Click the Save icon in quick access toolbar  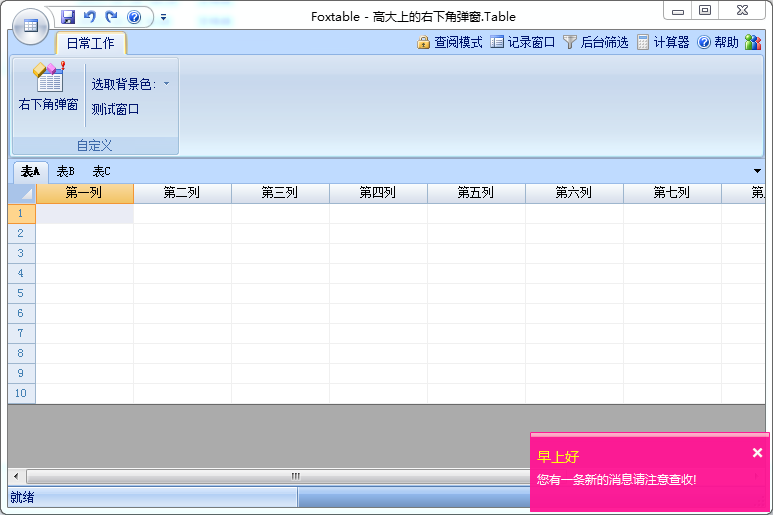point(68,17)
